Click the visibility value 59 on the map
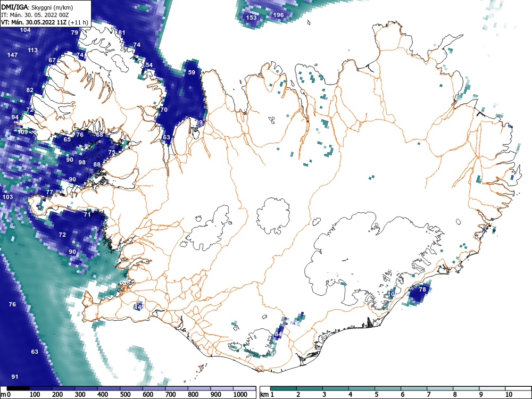This screenshot has width=532, height=399. tap(192, 72)
